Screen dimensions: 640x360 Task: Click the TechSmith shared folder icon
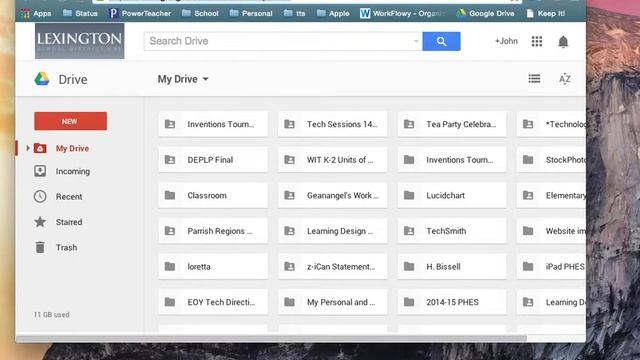[409, 231]
